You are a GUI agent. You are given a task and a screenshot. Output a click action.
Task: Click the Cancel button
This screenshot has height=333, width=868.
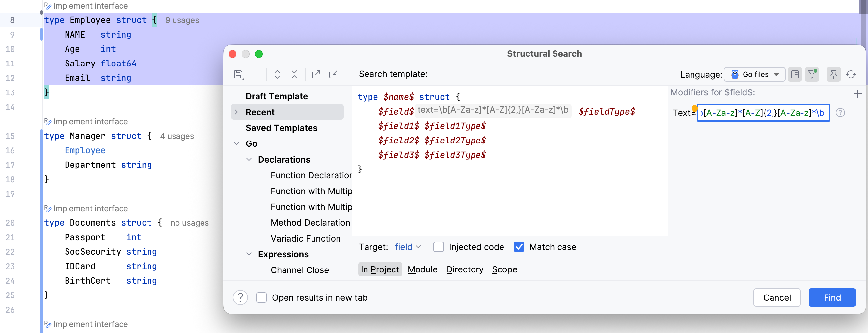click(777, 298)
